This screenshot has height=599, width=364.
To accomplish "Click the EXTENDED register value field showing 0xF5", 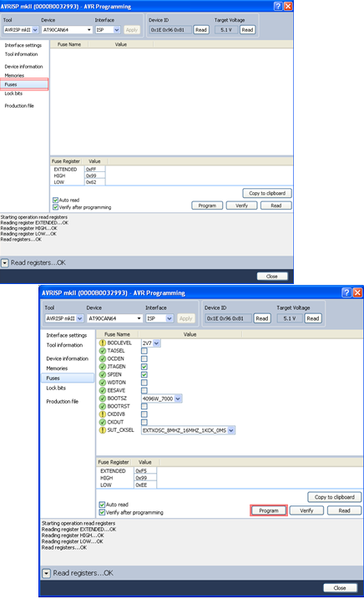I will coord(145,471).
